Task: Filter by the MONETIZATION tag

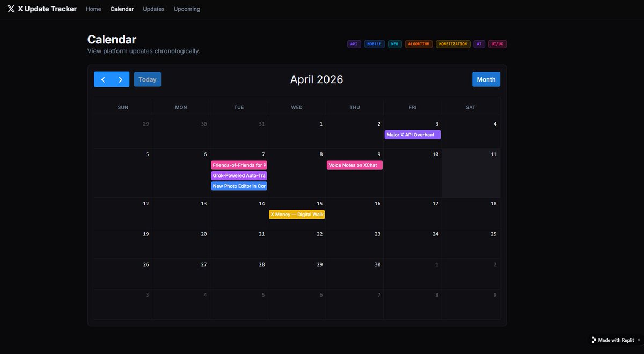Action: pyautogui.click(x=453, y=44)
